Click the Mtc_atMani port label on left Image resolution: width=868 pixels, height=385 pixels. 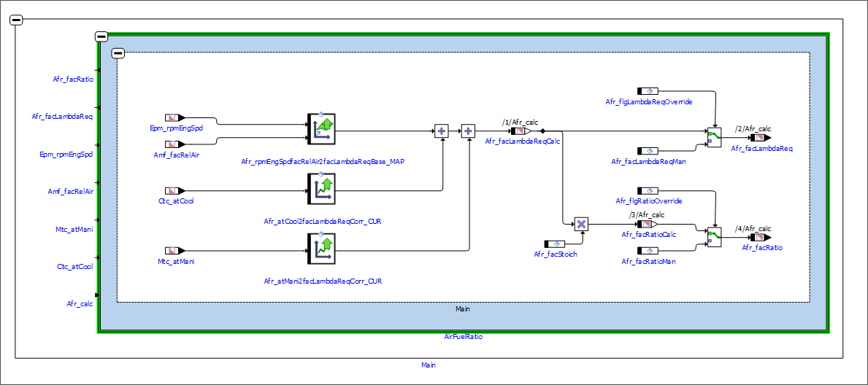point(74,230)
